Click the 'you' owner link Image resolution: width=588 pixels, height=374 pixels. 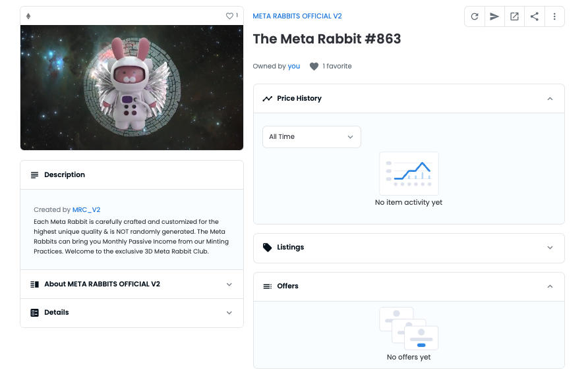(294, 67)
